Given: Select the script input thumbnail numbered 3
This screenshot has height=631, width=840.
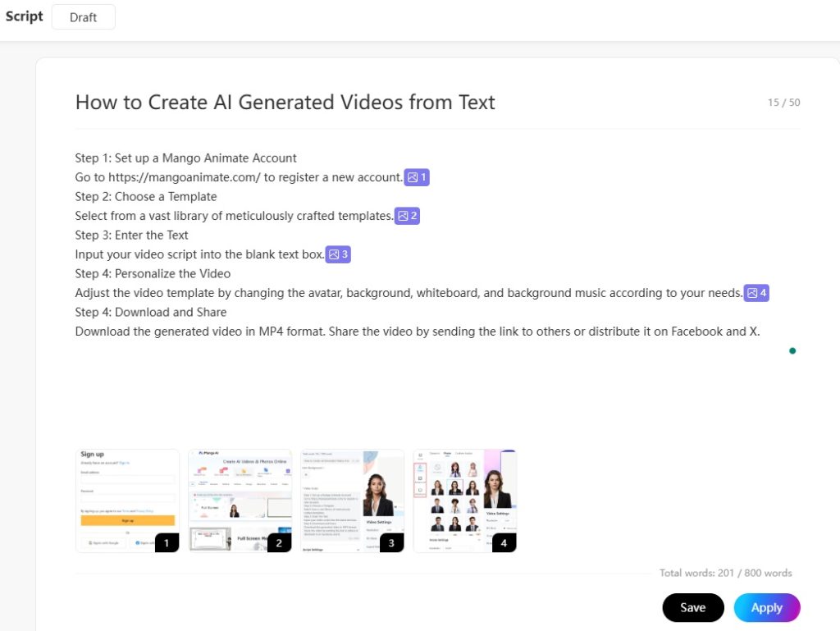Looking at the screenshot, I should [353, 500].
